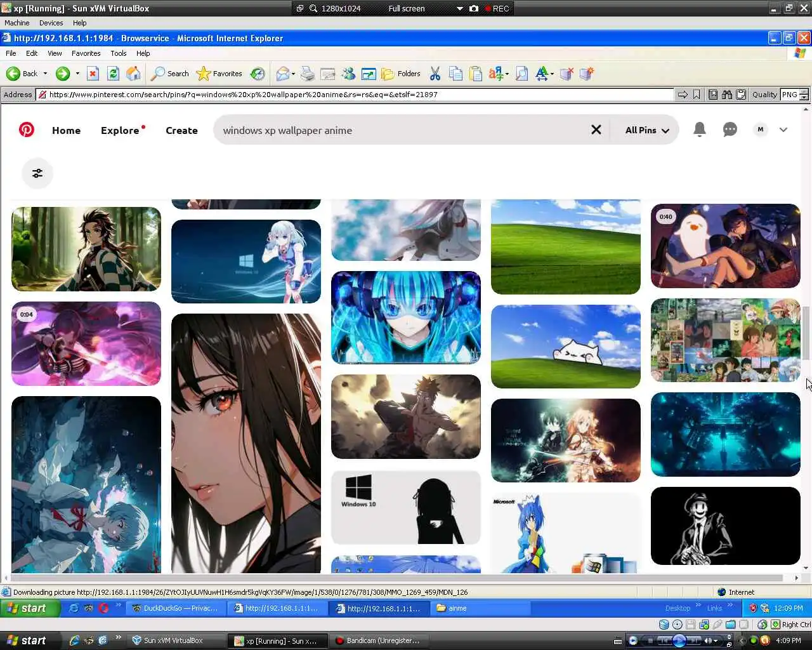Click the Pinterest search box text

[x=287, y=130]
